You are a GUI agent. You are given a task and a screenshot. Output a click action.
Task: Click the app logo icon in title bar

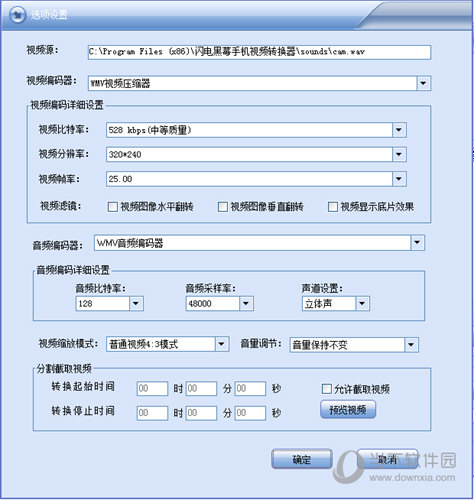click(17, 15)
